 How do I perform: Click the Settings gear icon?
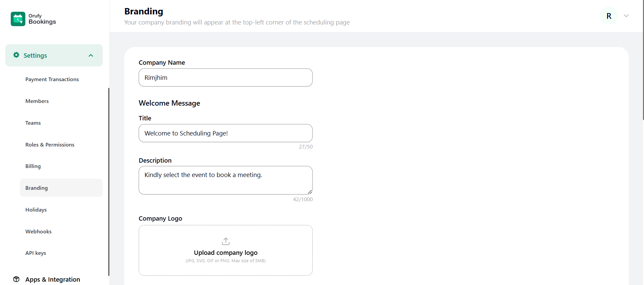[x=16, y=55]
